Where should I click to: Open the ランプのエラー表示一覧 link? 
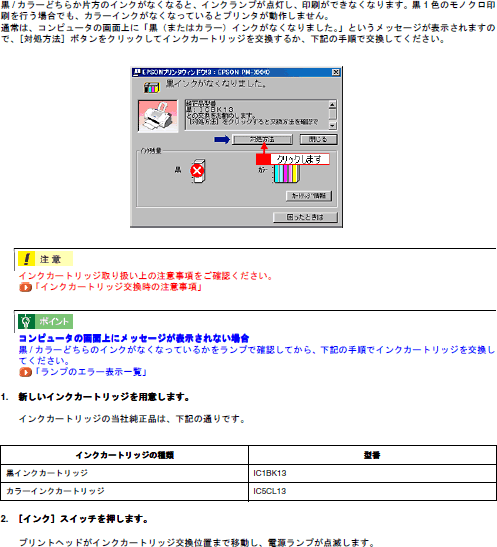click(x=91, y=372)
